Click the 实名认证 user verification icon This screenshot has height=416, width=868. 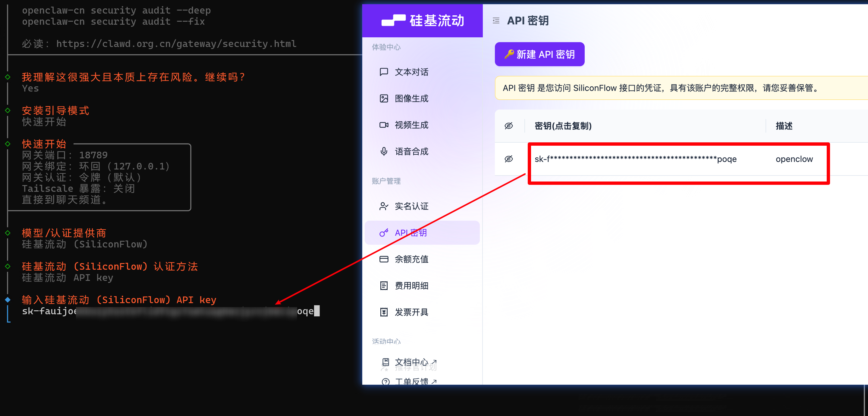coord(384,206)
